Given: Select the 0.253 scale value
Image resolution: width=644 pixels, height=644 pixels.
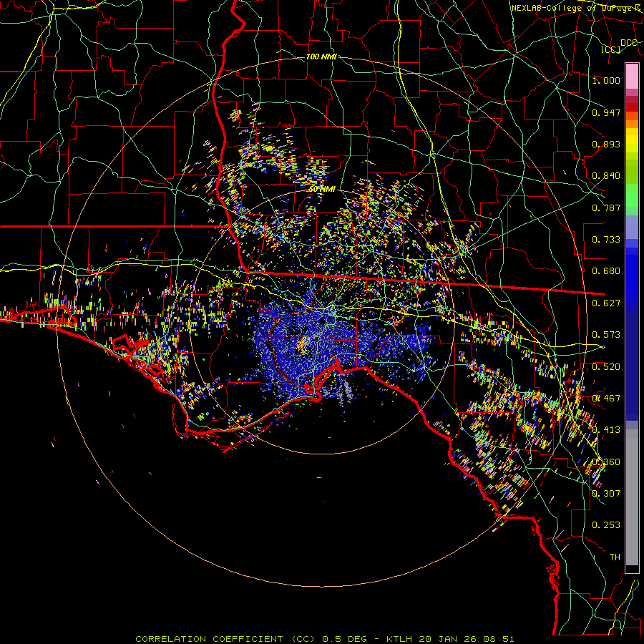Looking at the screenshot, I should point(606,525).
